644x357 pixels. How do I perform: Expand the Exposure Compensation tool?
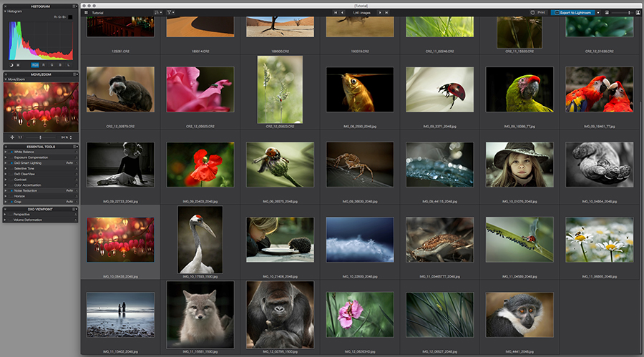click(x=5, y=157)
